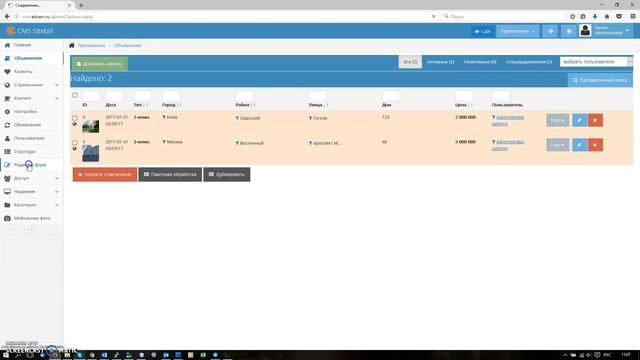Expand the Категории sidebar section
Image resolution: width=640 pixels, height=360 pixels.
tap(31, 205)
